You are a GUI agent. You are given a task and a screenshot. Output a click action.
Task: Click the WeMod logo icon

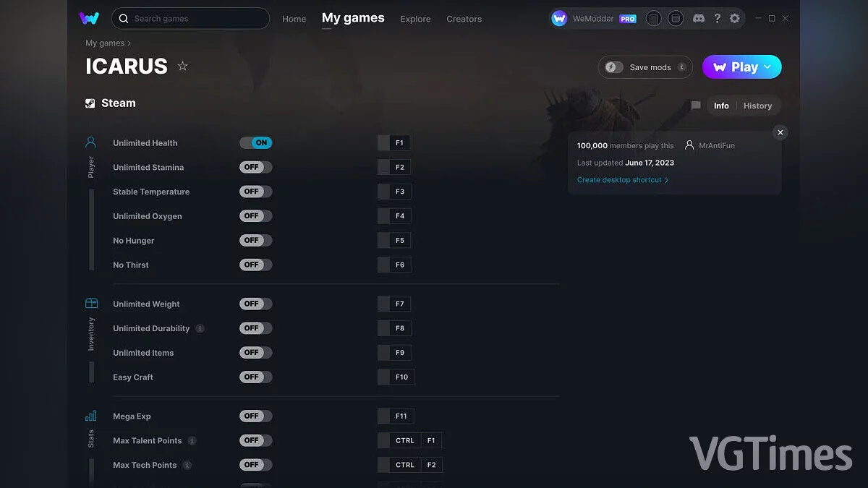coord(89,19)
